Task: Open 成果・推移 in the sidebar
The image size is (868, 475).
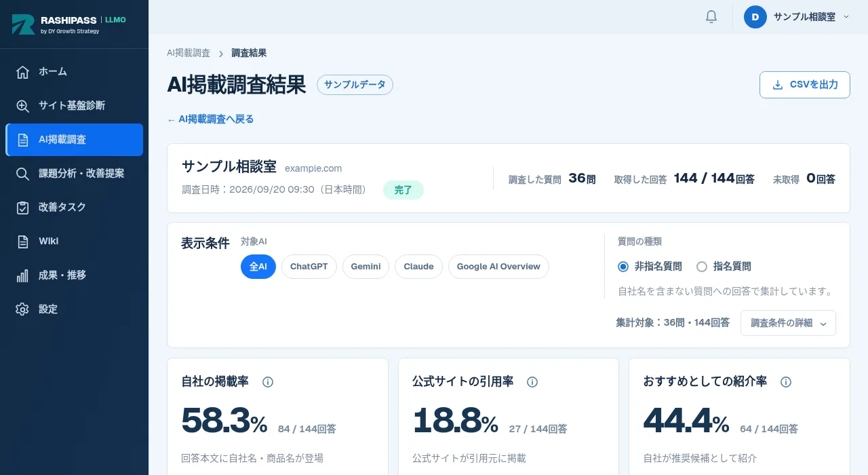Action: (75, 275)
